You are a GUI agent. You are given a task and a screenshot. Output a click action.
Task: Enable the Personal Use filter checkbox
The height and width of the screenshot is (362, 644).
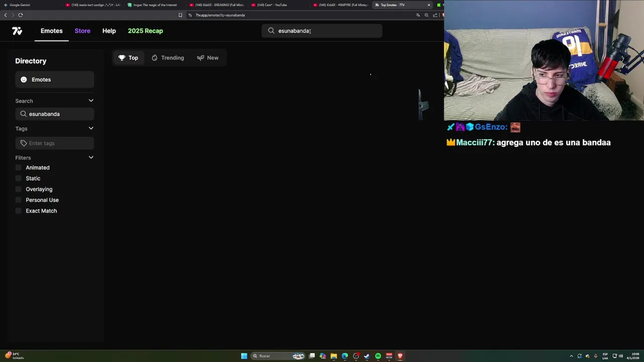coord(19,200)
